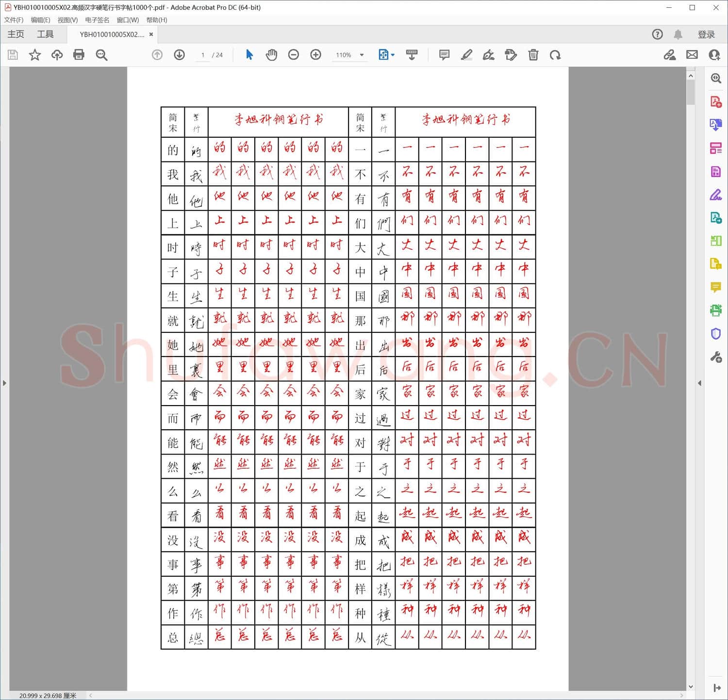Open the Edit PDF tool in the sidebar

click(716, 171)
